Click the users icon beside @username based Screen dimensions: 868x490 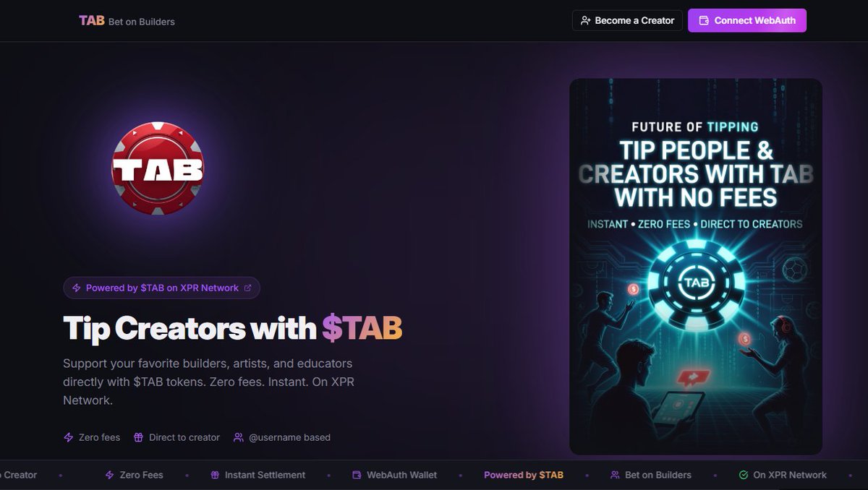(239, 437)
